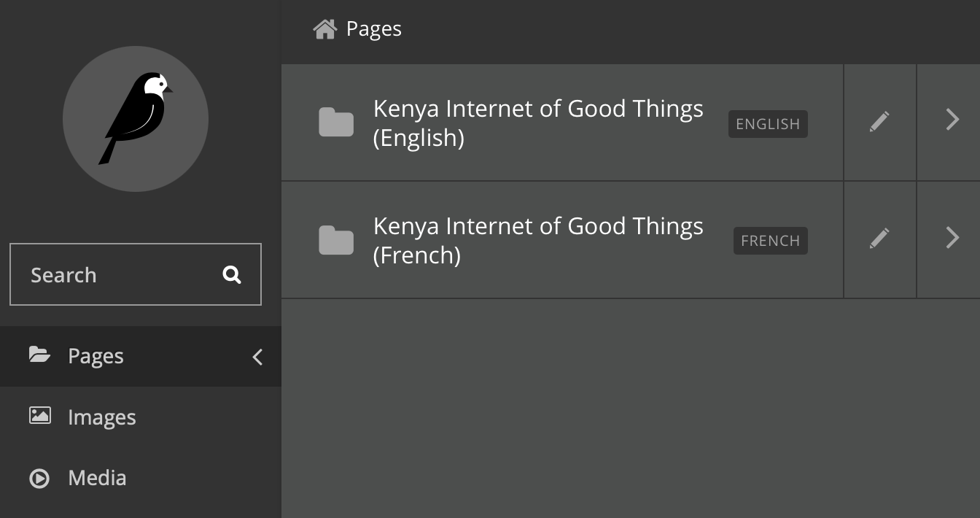980x518 pixels.
Task: Open Media in the sidebar menu
Action: tap(141, 478)
